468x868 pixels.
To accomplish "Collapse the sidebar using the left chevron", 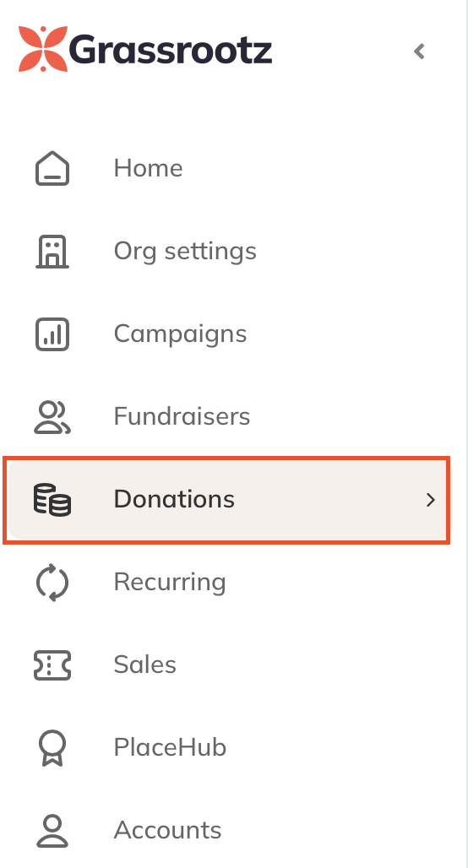I will coord(419,52).
